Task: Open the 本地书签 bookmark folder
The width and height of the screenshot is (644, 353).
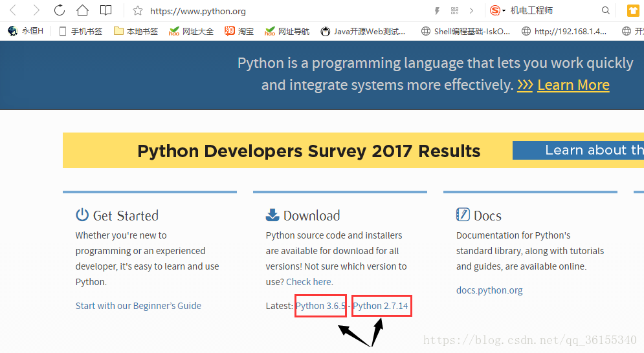Action: click(136, 31)
